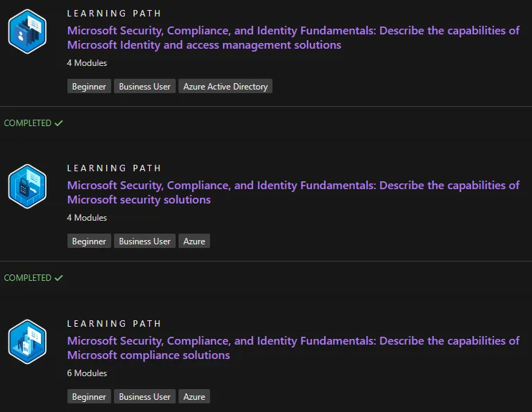Click Beginner tag under the identity management path

tap(89, 87)
